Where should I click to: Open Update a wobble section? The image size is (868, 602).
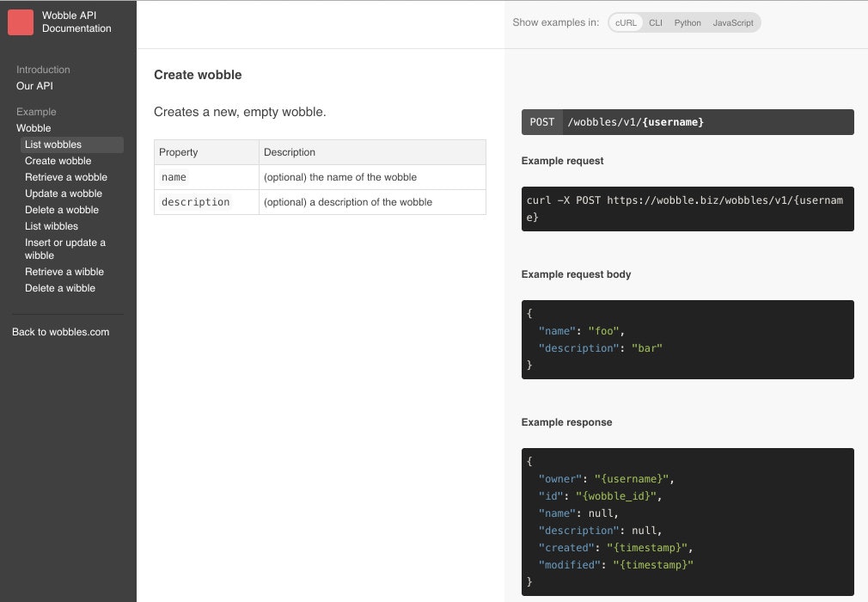(x=63, y=193)
